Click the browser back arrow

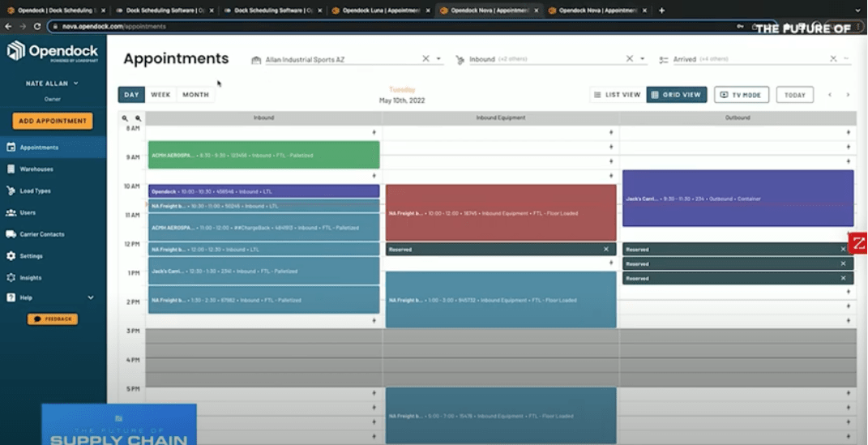coord(8,26)
